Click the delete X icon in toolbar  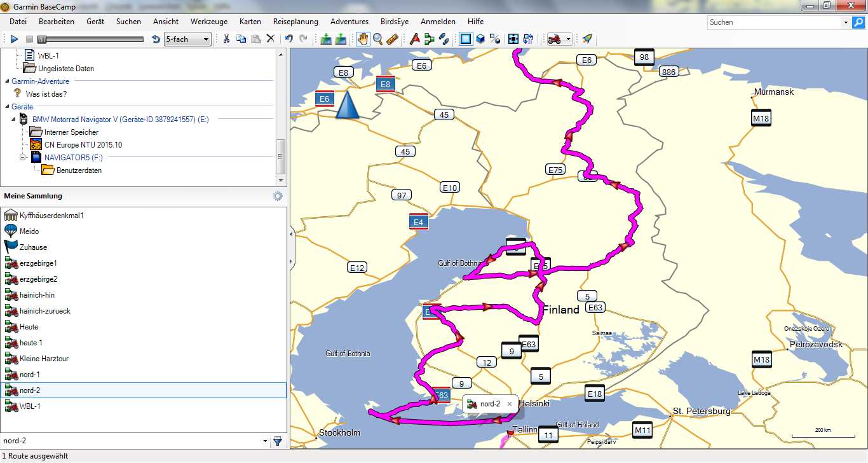click(x=271, y=39)
